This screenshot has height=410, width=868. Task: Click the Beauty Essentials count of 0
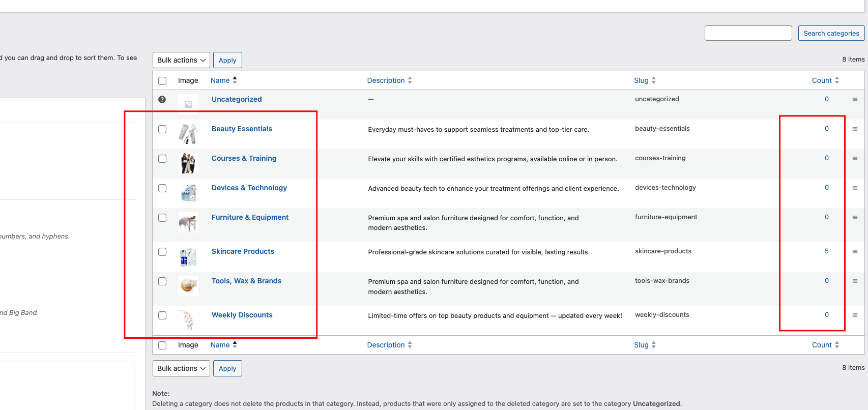click(x=827, y=129)
